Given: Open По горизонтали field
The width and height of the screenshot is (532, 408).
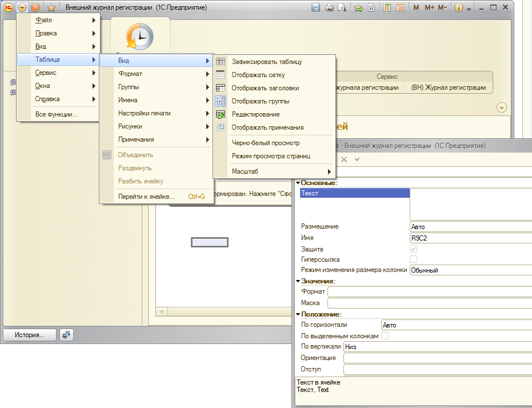Looking at the screenshot, I should (x=457, y=325).
